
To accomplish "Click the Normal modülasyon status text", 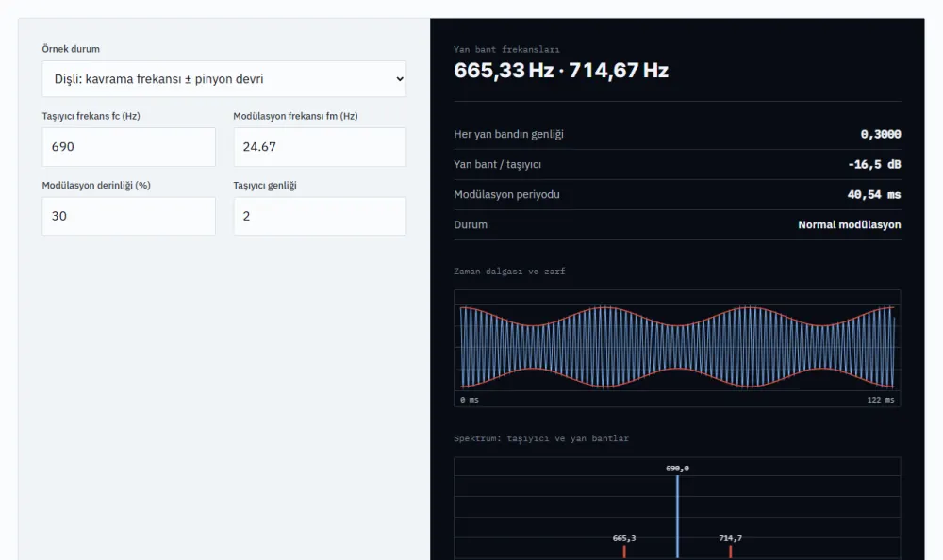I will [x=850, y=224].
